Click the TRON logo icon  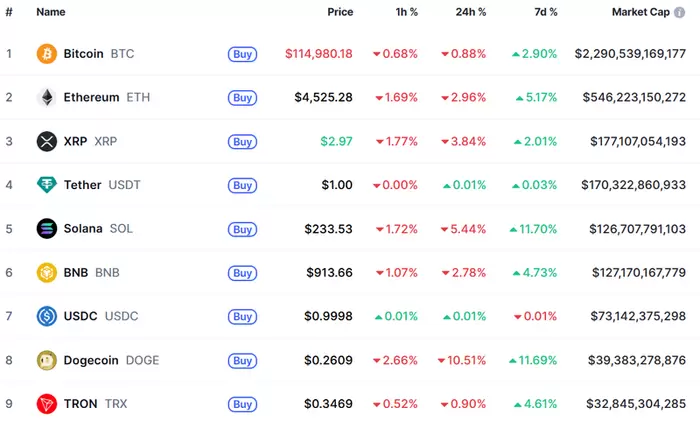tap(46, 404)
